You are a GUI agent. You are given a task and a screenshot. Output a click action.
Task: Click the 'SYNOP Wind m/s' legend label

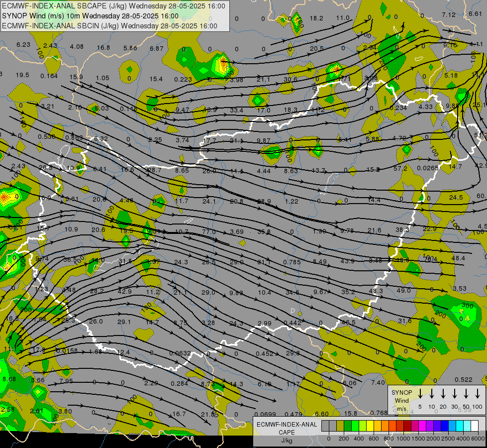click(401, 401)
